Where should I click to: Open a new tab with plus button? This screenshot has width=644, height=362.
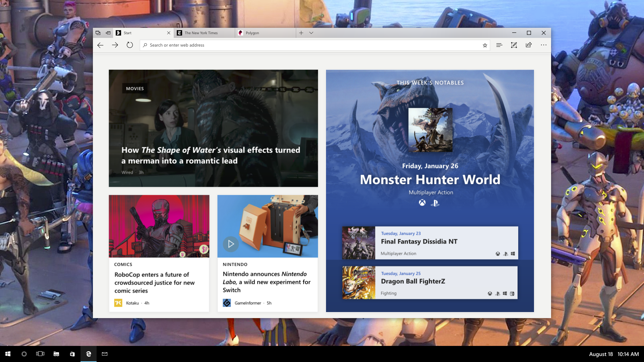(301, 33)
